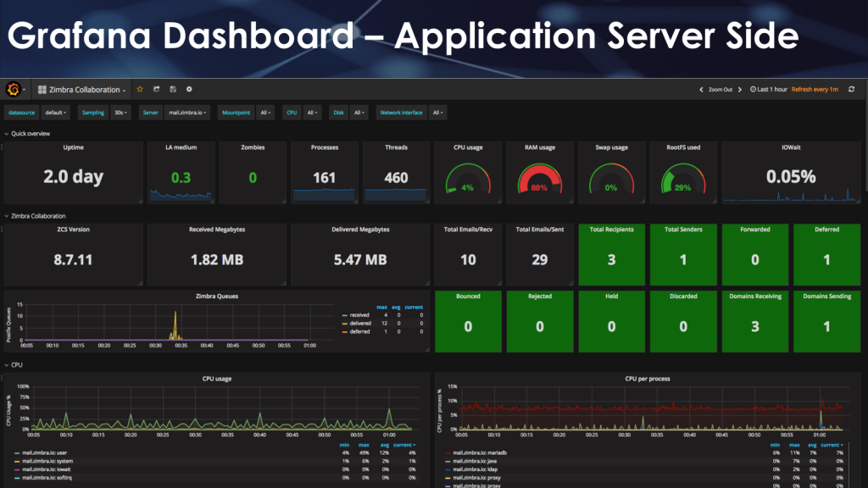Open the CPU All variable dropdown
Image resolution: width=868 pixels, height=488 pixels.
coord(312,113)
